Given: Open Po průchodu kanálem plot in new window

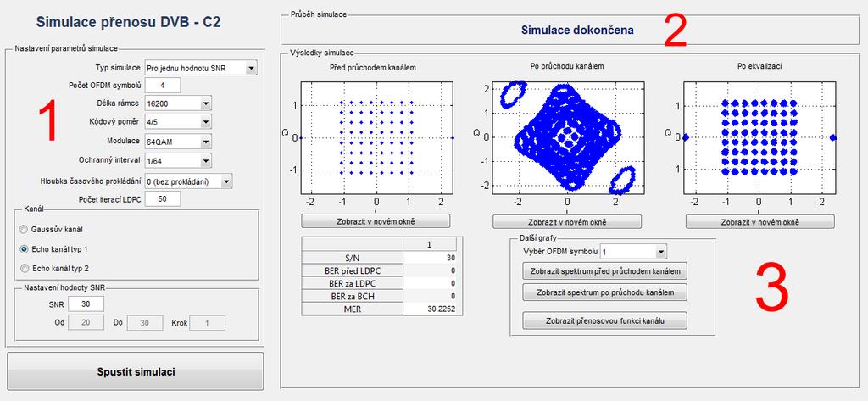Looking at the screenshot, I should 567,221.
